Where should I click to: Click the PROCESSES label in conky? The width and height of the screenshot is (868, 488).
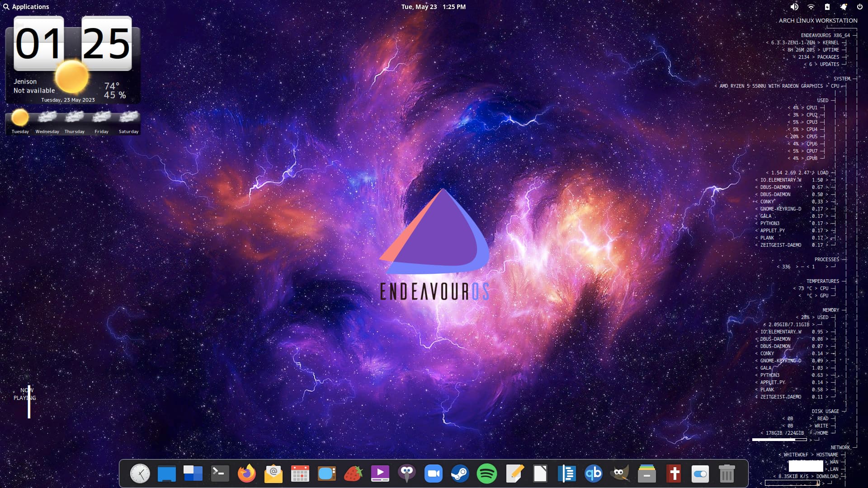click(826, 259)
